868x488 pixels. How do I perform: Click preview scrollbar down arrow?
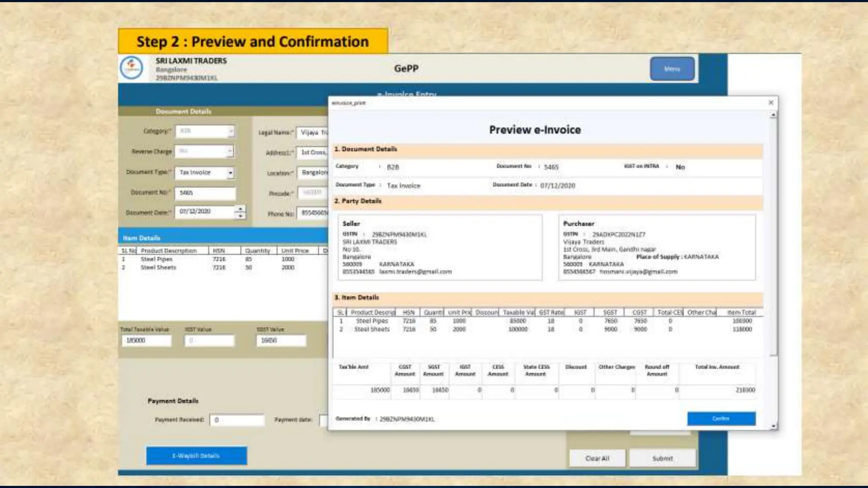click(773, 426)
